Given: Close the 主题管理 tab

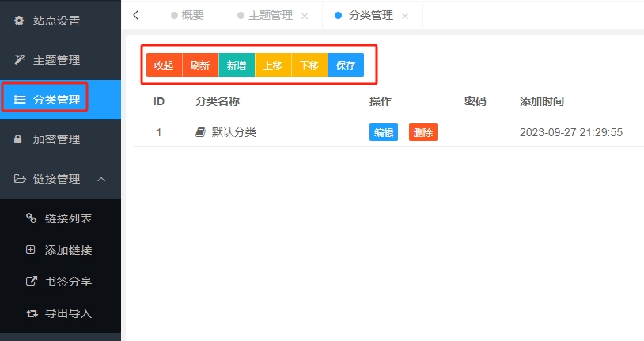Looking at the screenshot, I should click(x=305, y=16).
